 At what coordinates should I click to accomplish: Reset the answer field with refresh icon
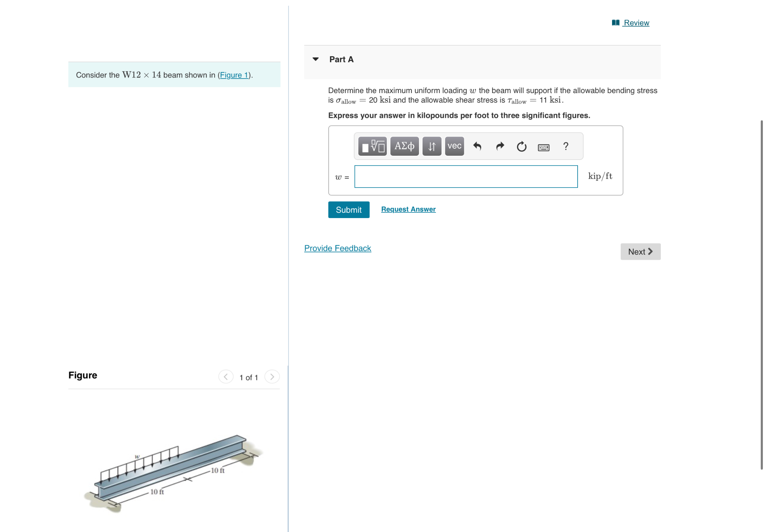[521, 146]
